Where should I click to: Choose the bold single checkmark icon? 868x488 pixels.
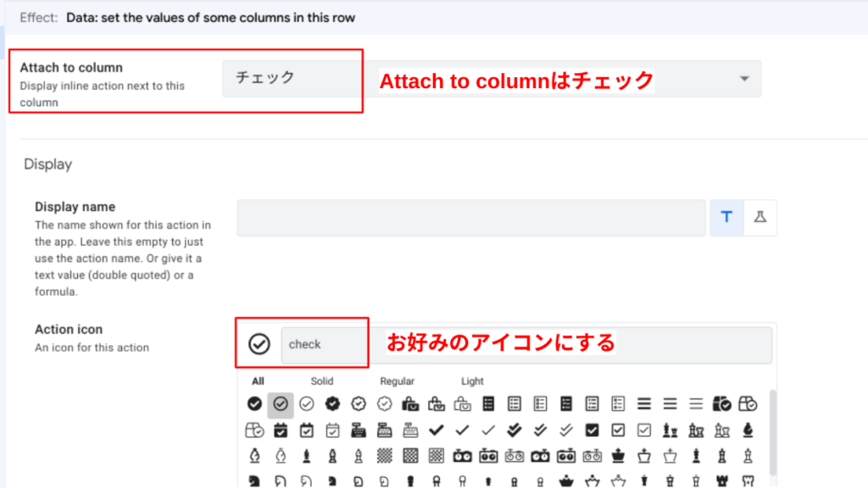[x=437, y=430]
